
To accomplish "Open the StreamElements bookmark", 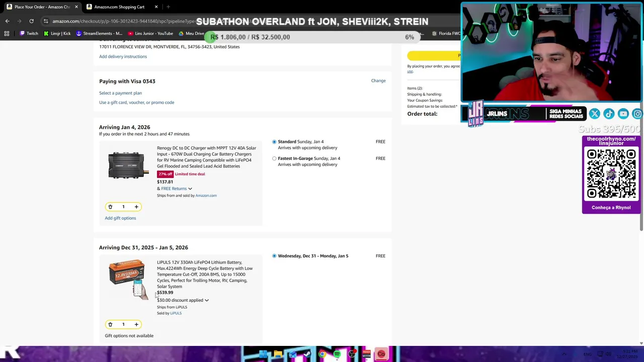I will point(99,34).
